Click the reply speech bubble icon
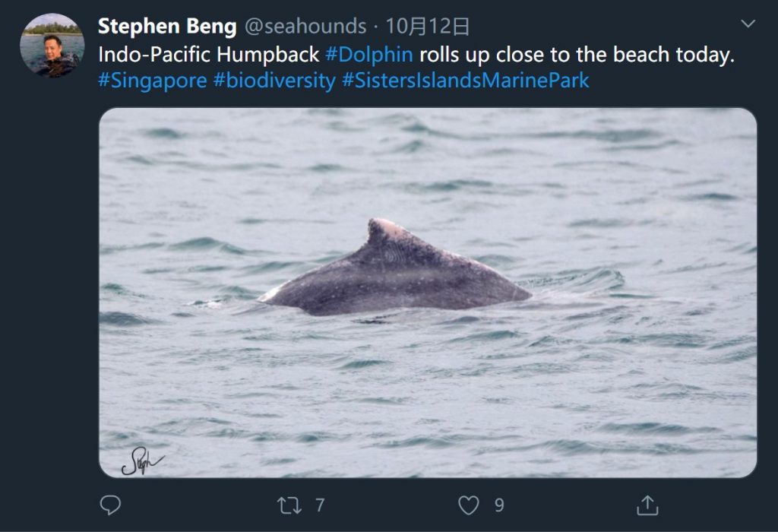The width and height of the screenshot is (778, 532). click(110, 505)
